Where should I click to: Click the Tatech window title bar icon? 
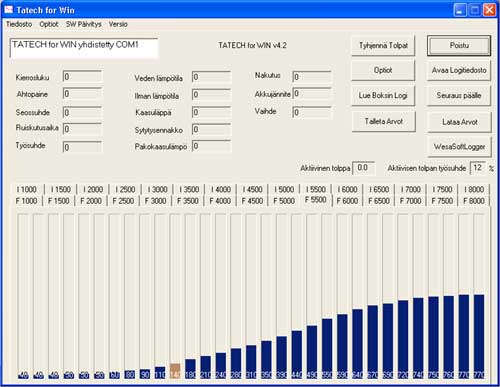(8, 10)
